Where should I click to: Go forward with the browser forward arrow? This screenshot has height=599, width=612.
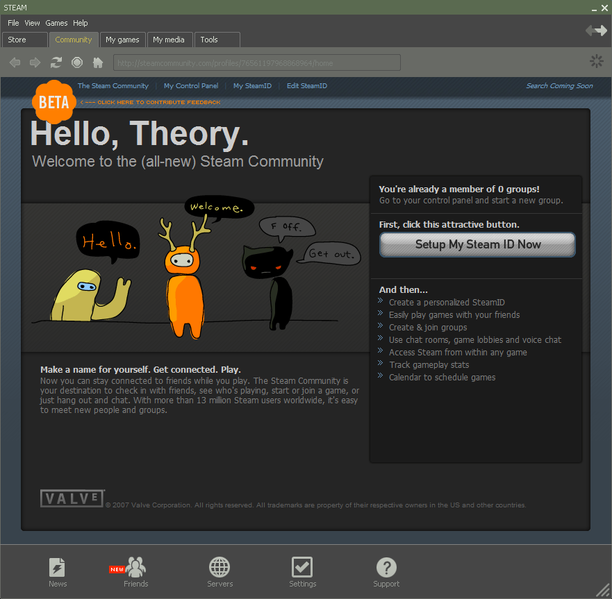[x=35, y=62]
